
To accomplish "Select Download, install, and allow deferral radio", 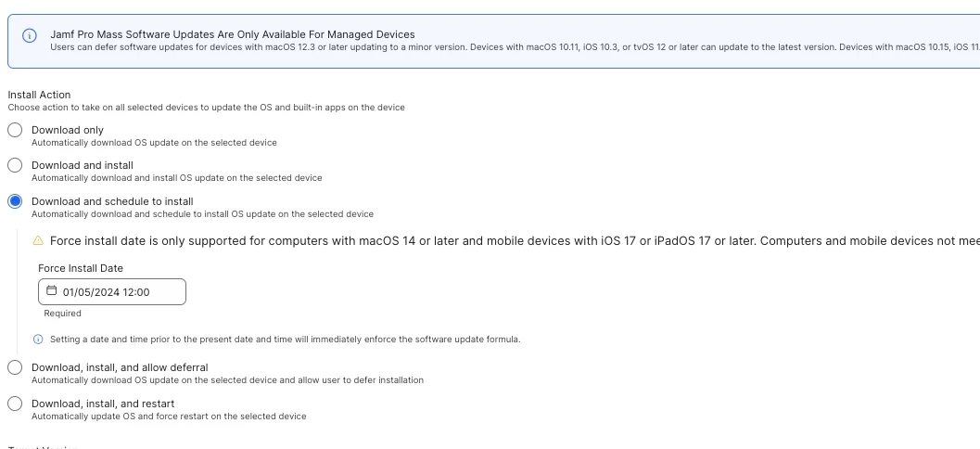I will [x=15, y=367].
